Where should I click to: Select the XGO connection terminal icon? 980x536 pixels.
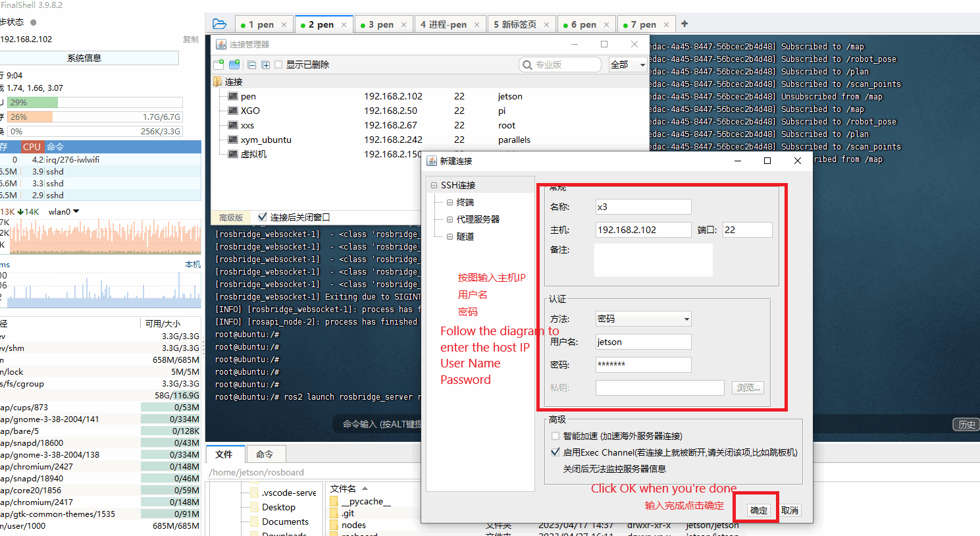[x=233, y=111]
